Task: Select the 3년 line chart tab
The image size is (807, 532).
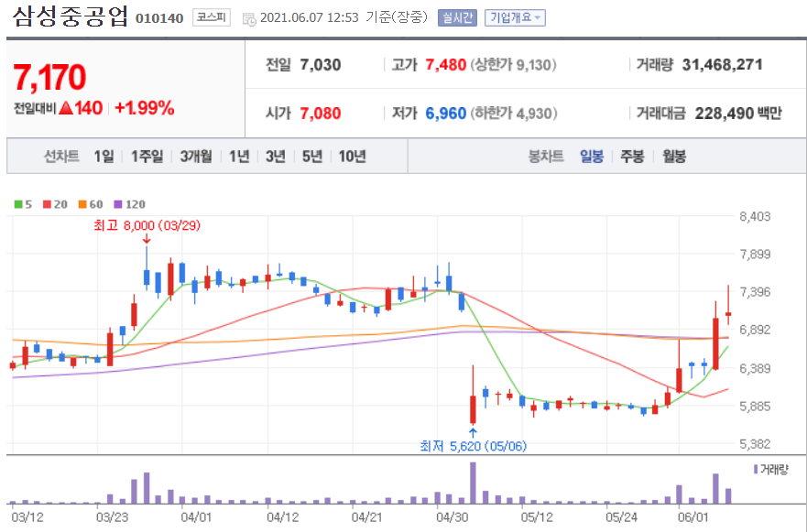Action: tap(276, 156)
